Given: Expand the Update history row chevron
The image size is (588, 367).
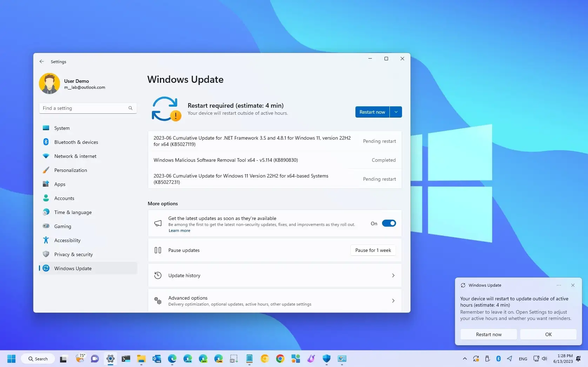Looking at the screenshot, I should pyautogui.click(x=393, y=275).
